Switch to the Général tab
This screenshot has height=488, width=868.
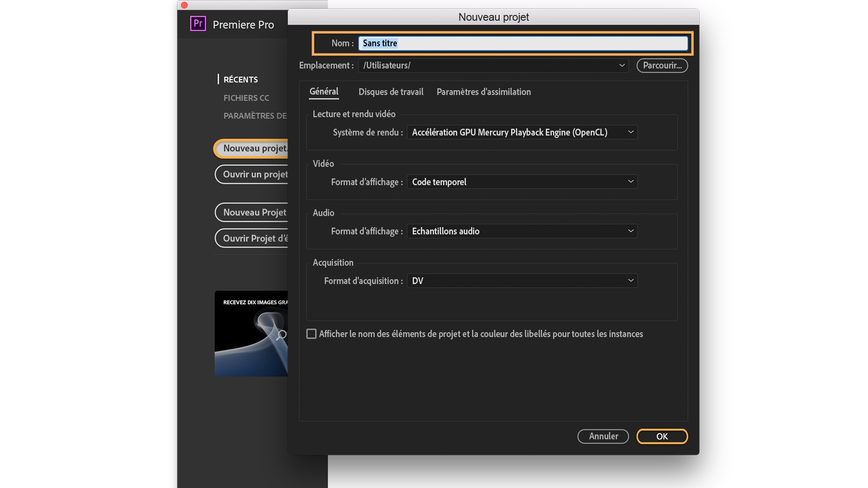[x=324, y=92]
